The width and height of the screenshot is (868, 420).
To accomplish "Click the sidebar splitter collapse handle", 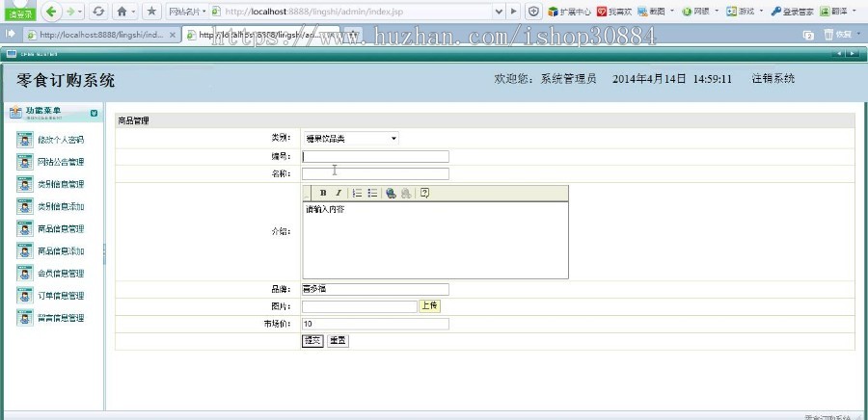I will 104,254.
